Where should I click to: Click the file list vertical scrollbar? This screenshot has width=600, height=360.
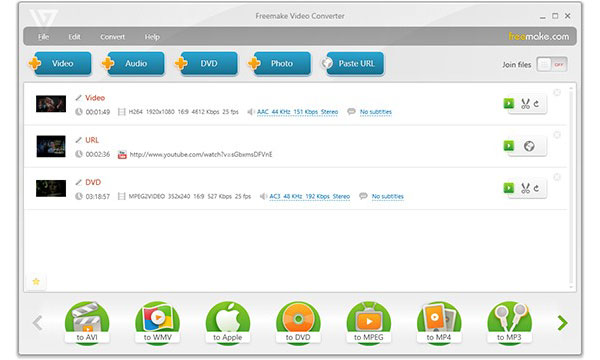coord(571,187)
